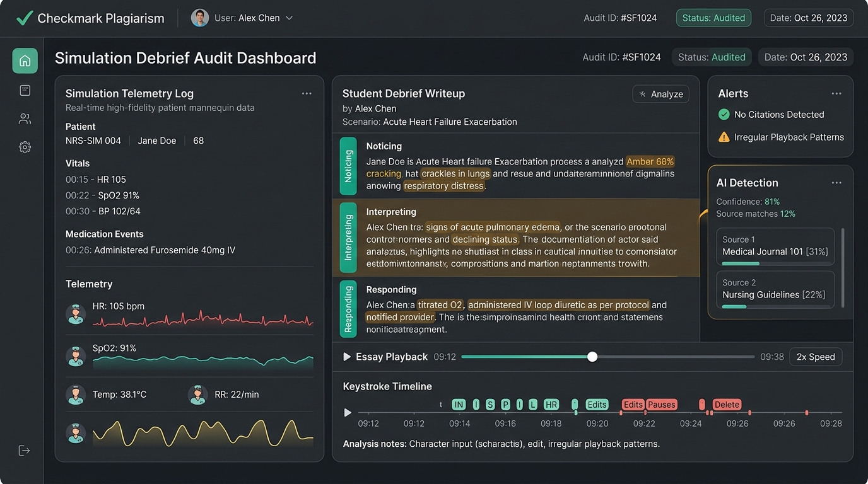Click the HR keystroke marker

point(551,405)
